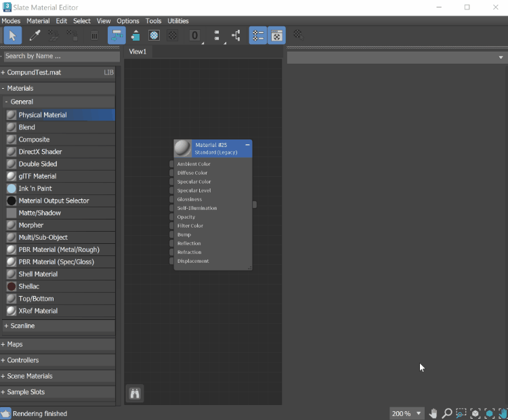
Task: Select the Multi/Sub-Object material entry
Action: [60, 238]
